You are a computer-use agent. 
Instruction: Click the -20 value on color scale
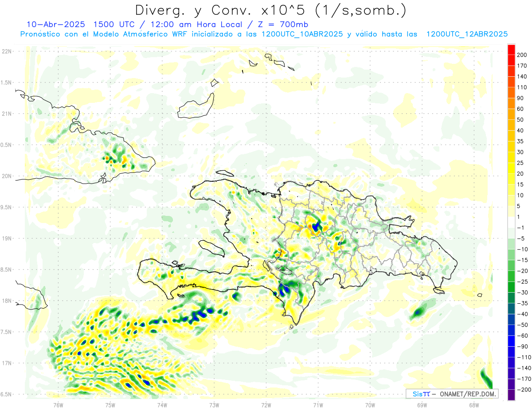[x=522, y=271]
